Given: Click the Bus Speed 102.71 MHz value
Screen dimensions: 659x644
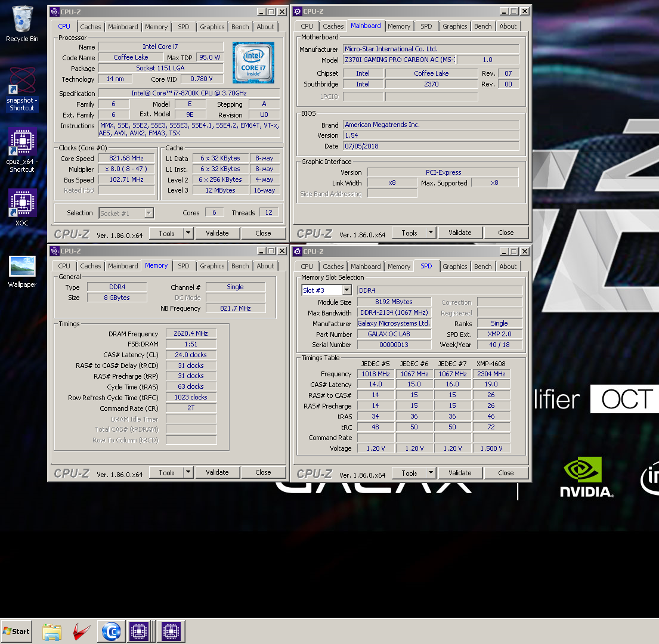Looking at the screenshot, I should pyautogui.click(x=126, y=180).
